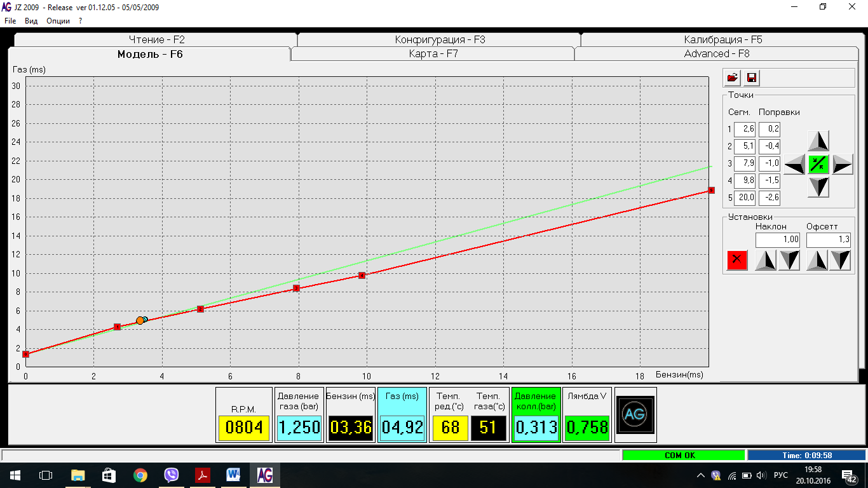Increase the Наклон value with up arrow
Screen dimensions: 868x488
click(766, 261)
